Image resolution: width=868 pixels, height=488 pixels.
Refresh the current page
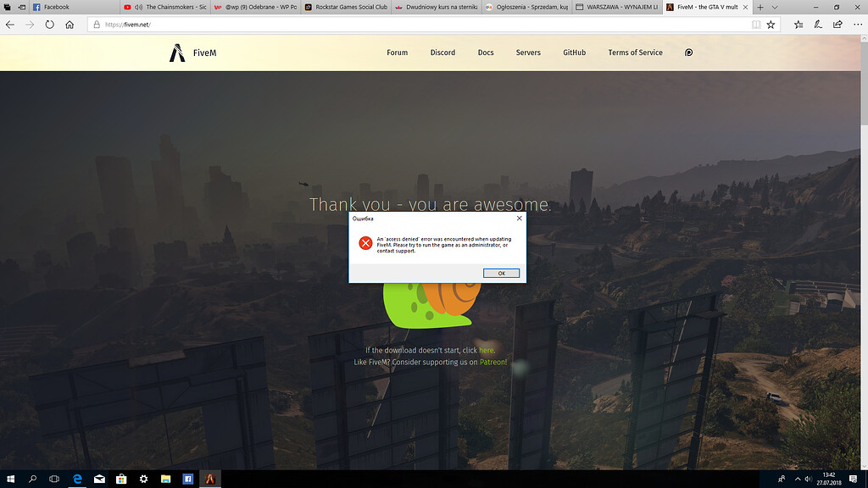[50, 25]
